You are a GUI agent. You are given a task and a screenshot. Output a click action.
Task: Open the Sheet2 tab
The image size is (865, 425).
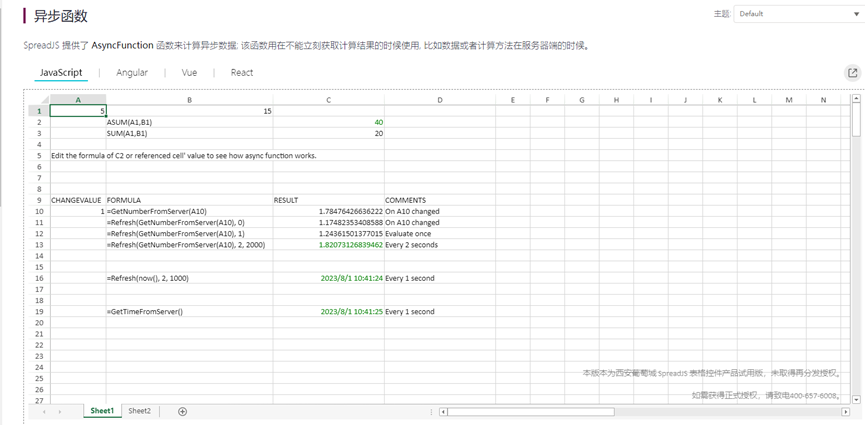(140, 411)
